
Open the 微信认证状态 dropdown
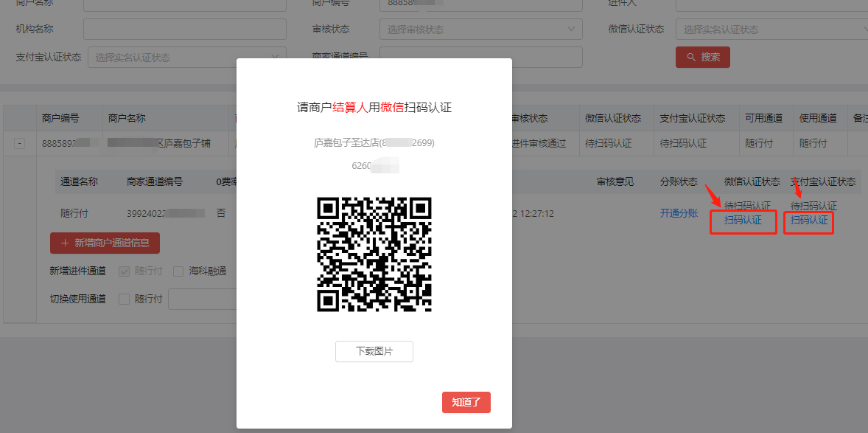[771, 30]
